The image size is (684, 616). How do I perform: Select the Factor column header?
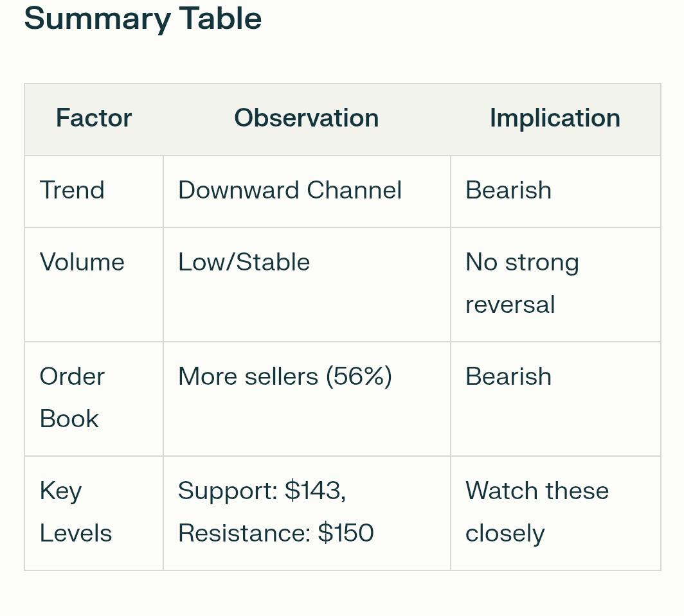[x=94, y=118]
